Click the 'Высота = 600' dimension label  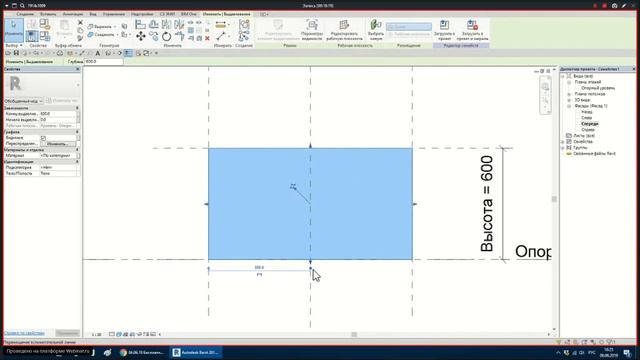487,203
